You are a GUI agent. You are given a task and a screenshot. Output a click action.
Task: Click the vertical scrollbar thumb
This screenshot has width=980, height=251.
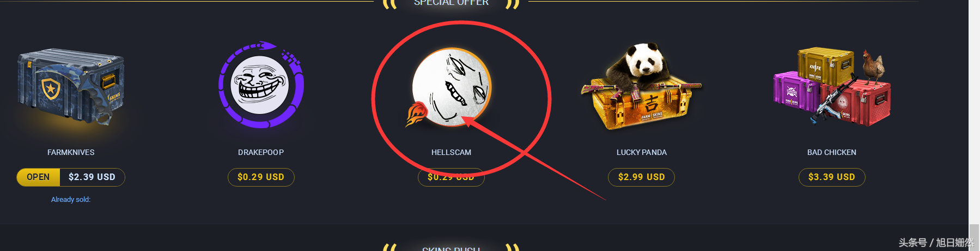point(974,237)
